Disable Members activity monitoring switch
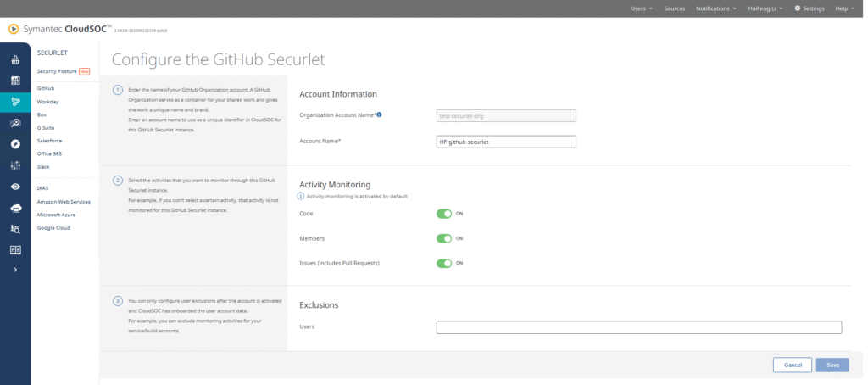This screenshot has width=868, height=385. pyautogui.click(x=444, y=238)
